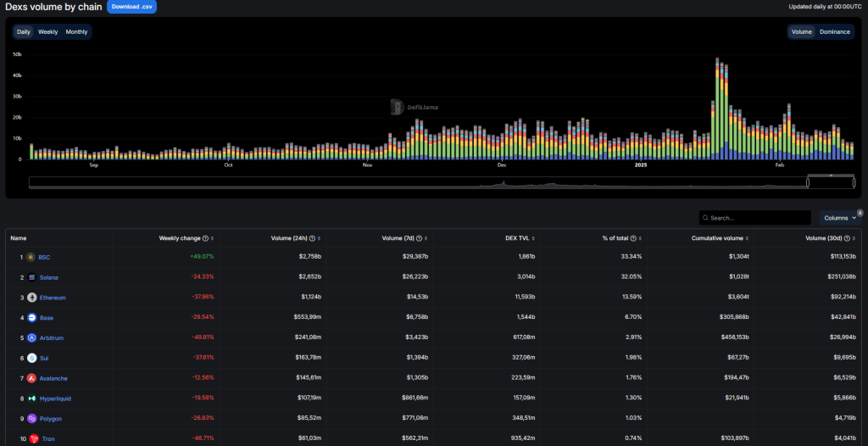The height and width of the screenshot is (446, 868).
Task: Open the Base chain link
Action: tap(47, 318)
